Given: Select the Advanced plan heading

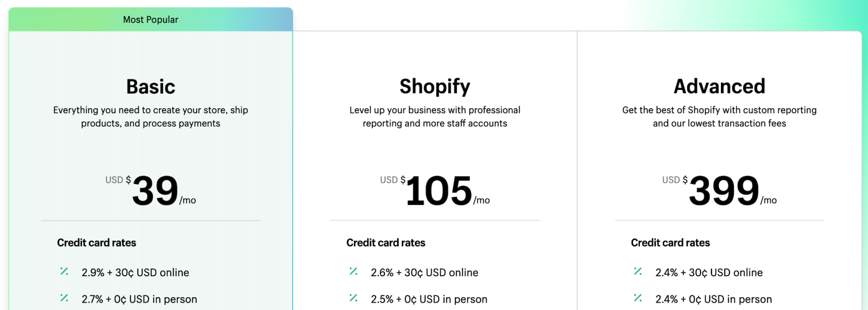Looking at the screenshot, I should tap(719, 87).
